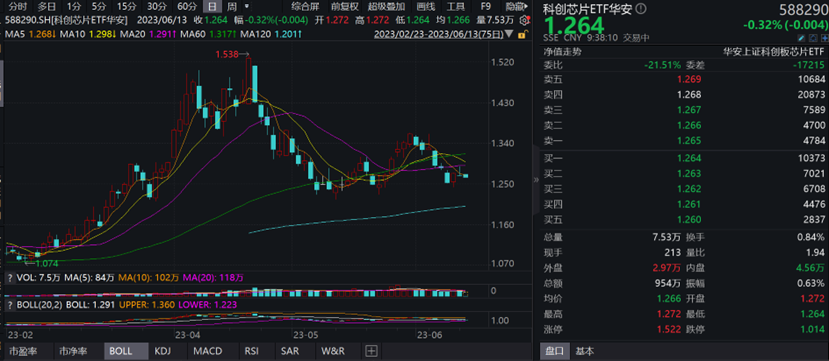Viewport: 829px width, 361px height.
Task: Collapse the right quote panel arrow
Action: point(536,180)
